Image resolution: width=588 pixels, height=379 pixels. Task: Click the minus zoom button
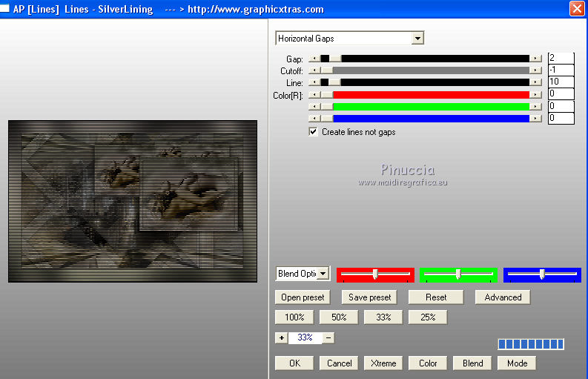point(328,337)
